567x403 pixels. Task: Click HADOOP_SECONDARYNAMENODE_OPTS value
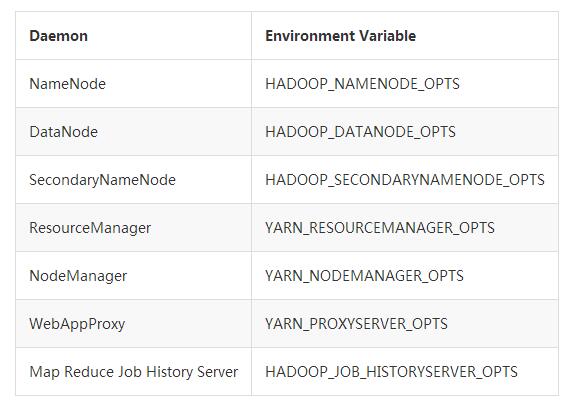coord(405,180)
